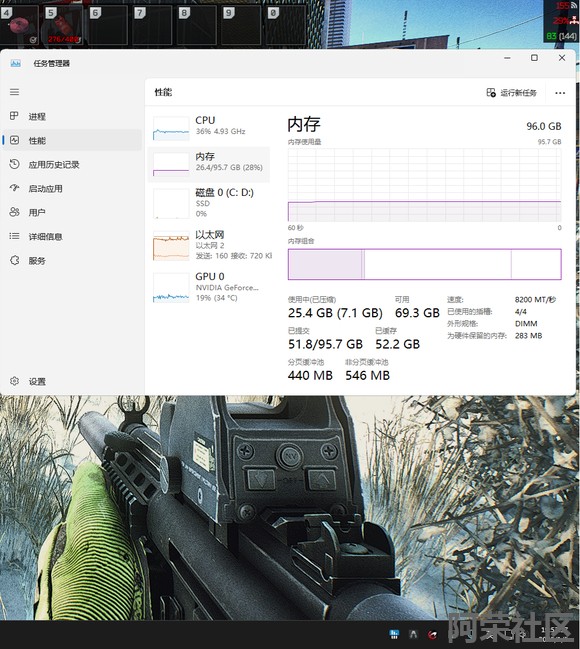580x649 pixels.
Task: Click the 启动应用 gauge icon
Action: (x=14, y=188)
